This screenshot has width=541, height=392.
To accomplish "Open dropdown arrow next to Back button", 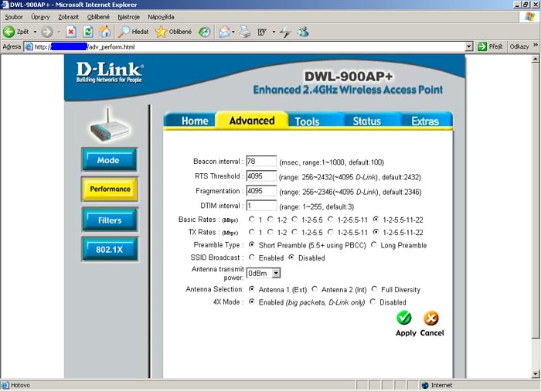I will [x=35, y=32].
